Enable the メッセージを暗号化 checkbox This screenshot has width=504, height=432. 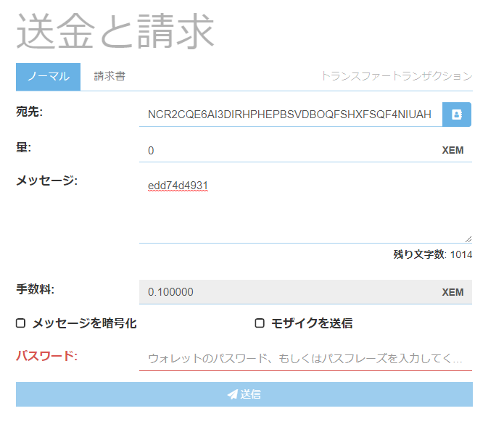pyautogui.click(x=21, y=323)
